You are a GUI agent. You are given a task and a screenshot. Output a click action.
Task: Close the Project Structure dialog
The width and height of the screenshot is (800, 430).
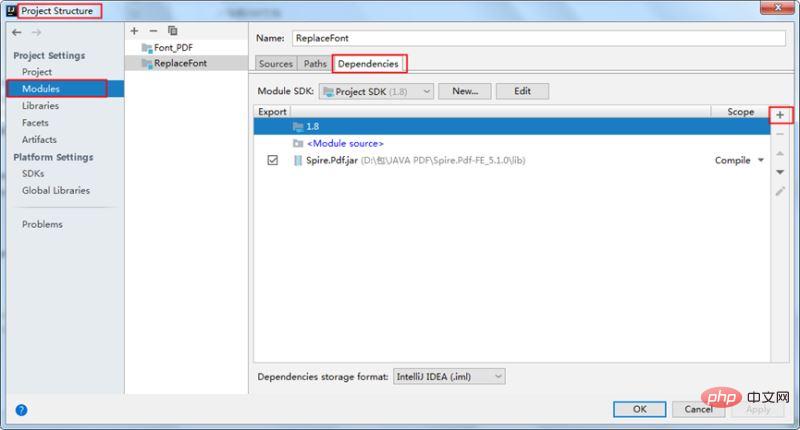pyautogui.click(x=778, y=8)
